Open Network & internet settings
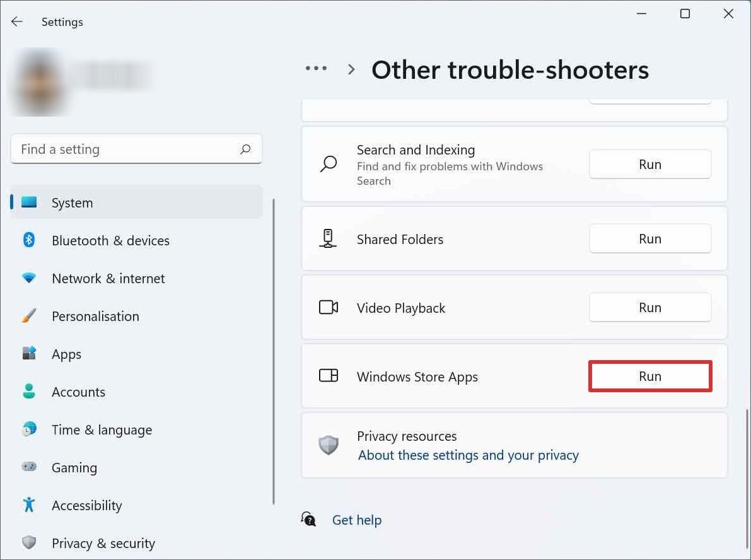Screen dimensions: 751x560 tap(136, 278)
